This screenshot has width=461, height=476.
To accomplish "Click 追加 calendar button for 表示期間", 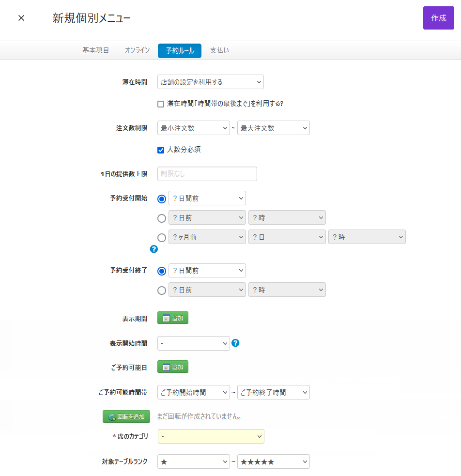I will (x=173, y=318).
